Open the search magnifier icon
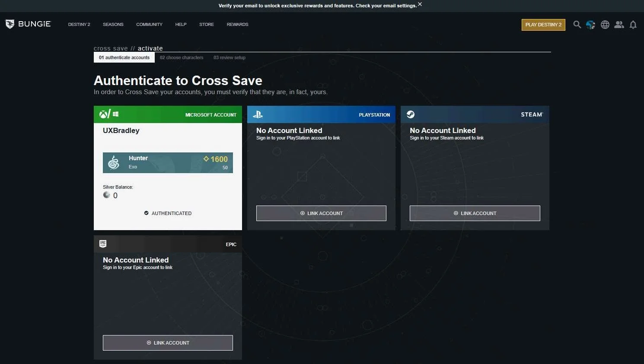The image size is (644, 364). tap(577, 25)
